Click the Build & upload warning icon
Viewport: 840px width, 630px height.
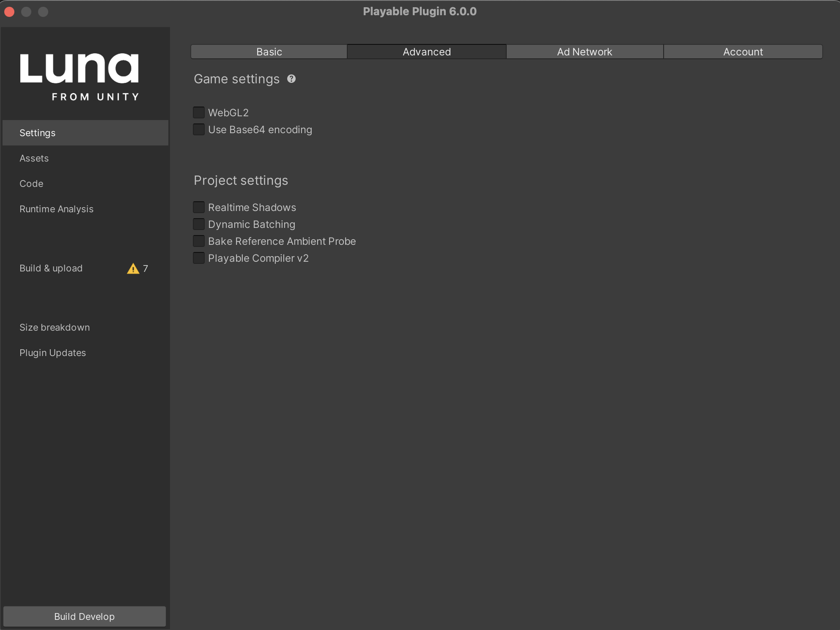click(x=133, y=268)
